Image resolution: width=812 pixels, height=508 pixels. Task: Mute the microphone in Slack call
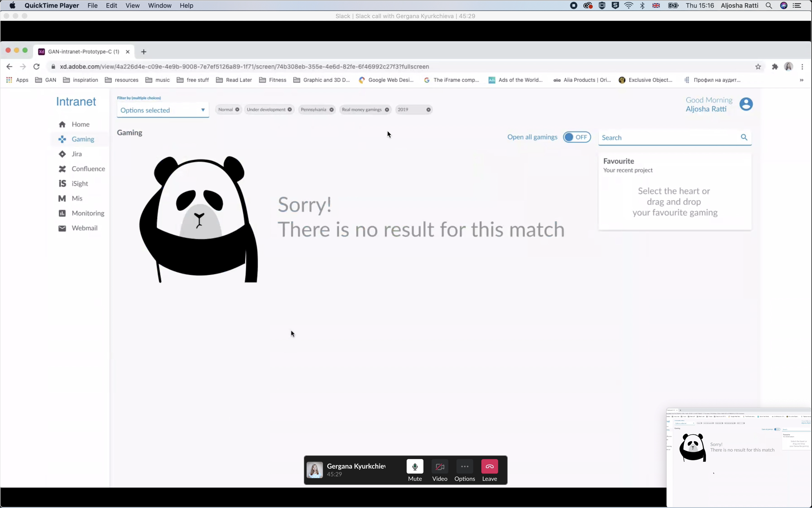coord(415,466)
